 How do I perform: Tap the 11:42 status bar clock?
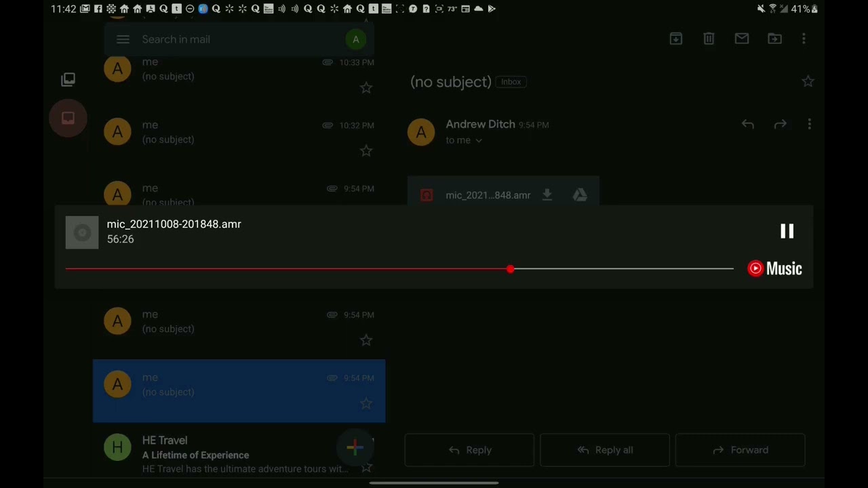pyautogui.click(x=63, y=9)
